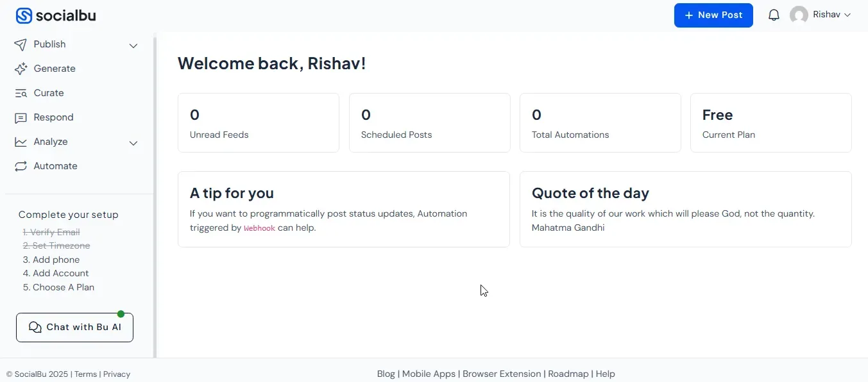Create a post with New Post button
This screenshot has height=382, width=868.
(713, 15)
